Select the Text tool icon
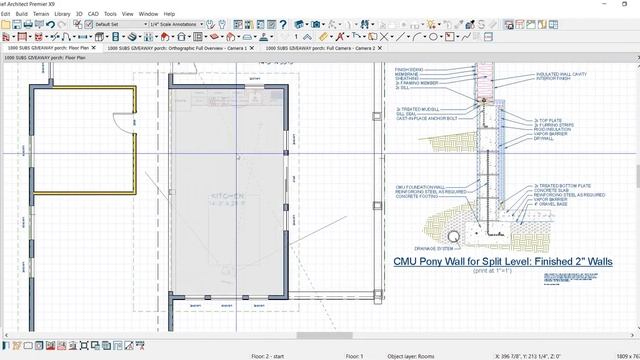This screenshot has width=640, height=360. click(x=339, y=37)
